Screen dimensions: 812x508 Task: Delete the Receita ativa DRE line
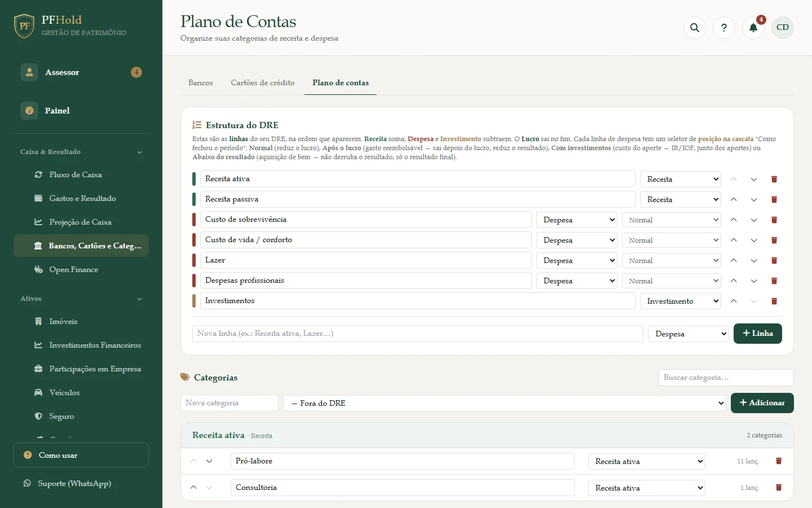tap(774, 179)
